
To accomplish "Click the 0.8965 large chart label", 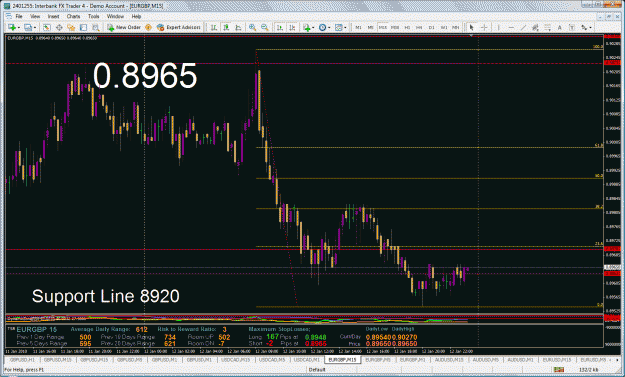I will 145,76.
